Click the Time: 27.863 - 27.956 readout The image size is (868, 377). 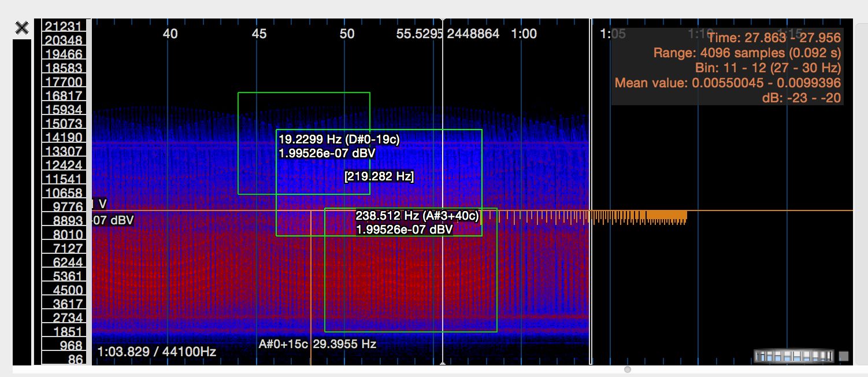774,38
